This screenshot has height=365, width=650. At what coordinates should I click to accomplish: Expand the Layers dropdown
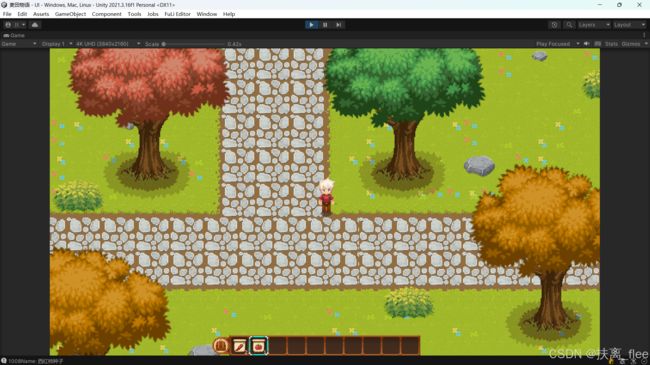tap(594, 25)
